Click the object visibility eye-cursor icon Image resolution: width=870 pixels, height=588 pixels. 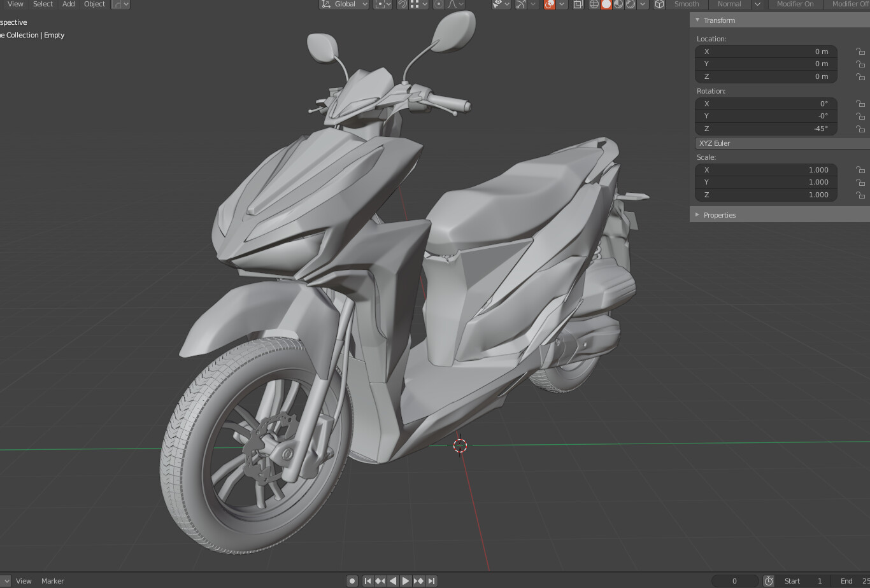498,4
